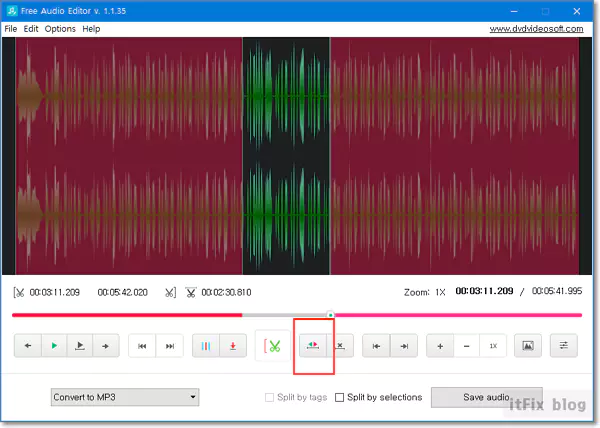This screenshot has width=600, height=428.
Task: Click the bold current position 00:03:11.209
Action: point(484,291)
